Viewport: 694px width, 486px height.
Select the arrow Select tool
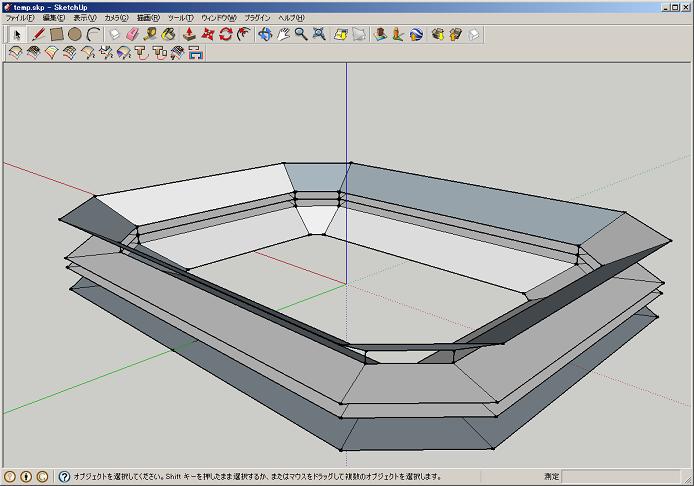[16, 34]
